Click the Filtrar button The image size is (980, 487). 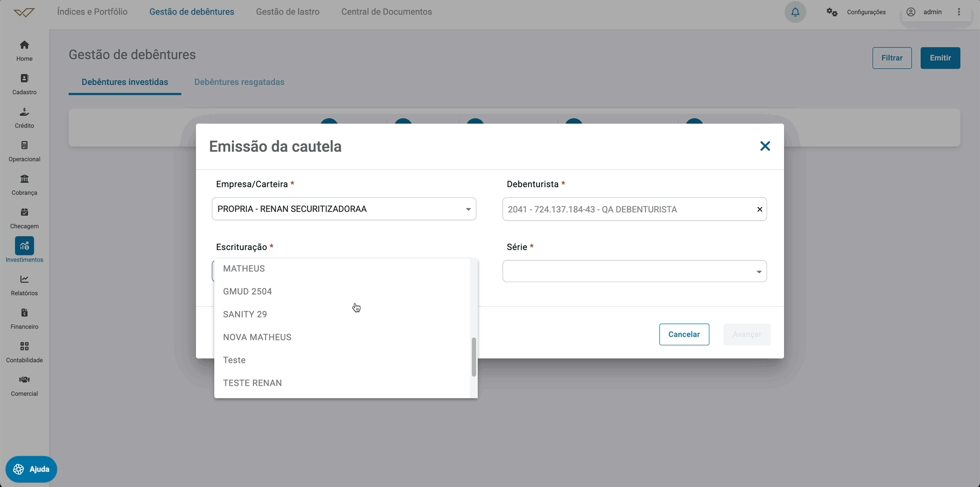(892, 58)
